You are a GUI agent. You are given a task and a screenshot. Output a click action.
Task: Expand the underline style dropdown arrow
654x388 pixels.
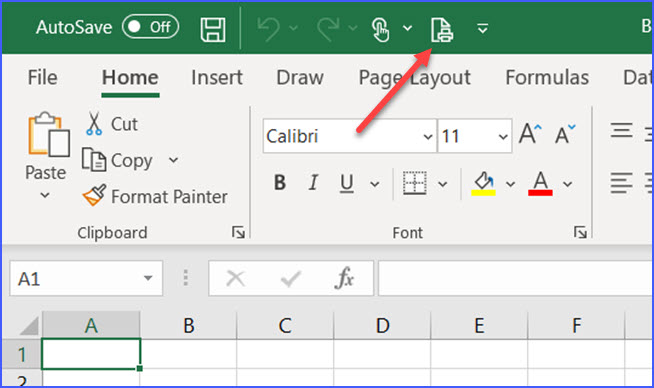pyautogui.click(x=375, y=184)
